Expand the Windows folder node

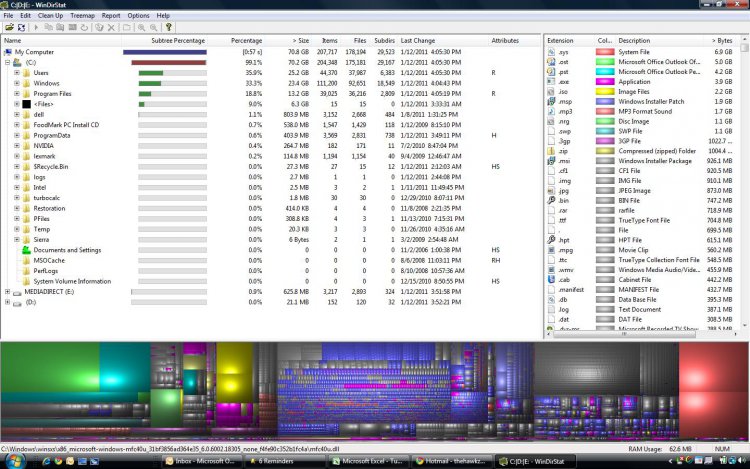click(x=17, y=84)
